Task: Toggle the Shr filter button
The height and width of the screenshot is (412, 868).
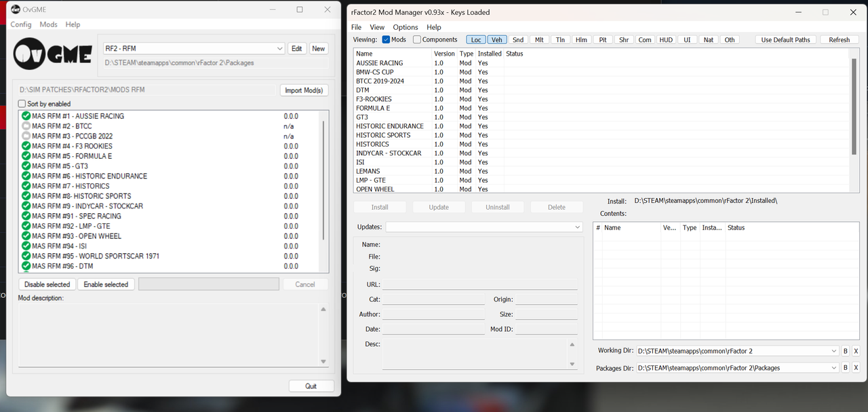Action: [x=624, y=40]
